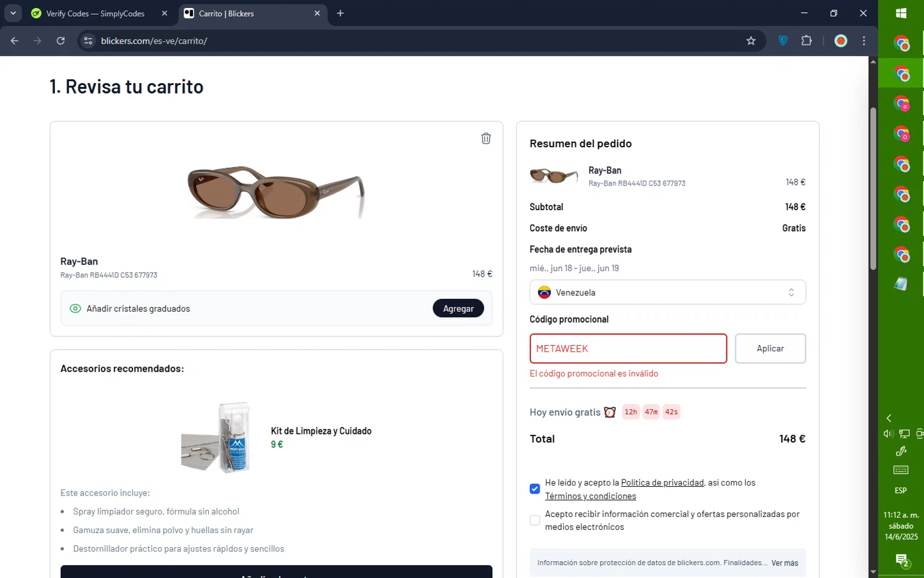Image resolution: width=924 pixels, height=578 pixels.
Task: Click the promo code field containing METAWEEK
Action: coord(628,349)
